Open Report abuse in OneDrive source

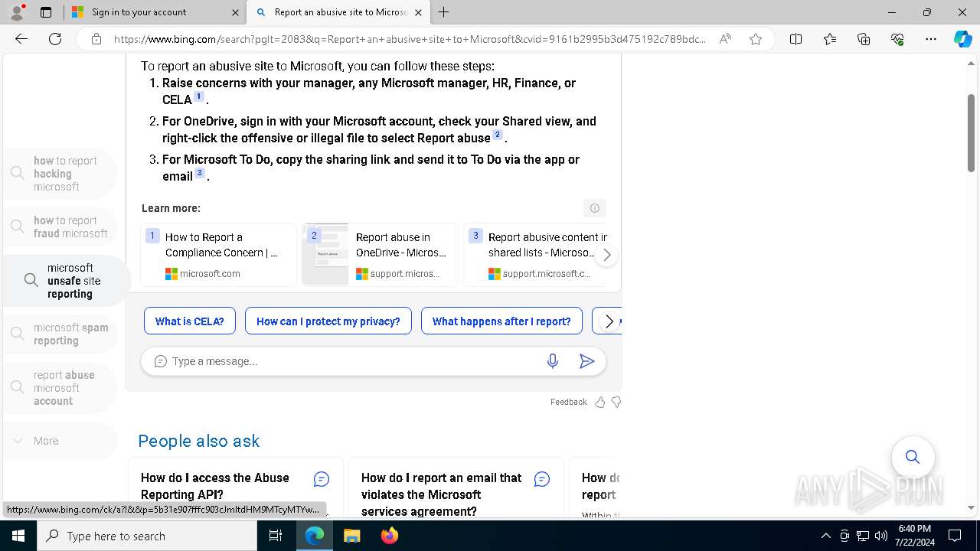point(380,255)
